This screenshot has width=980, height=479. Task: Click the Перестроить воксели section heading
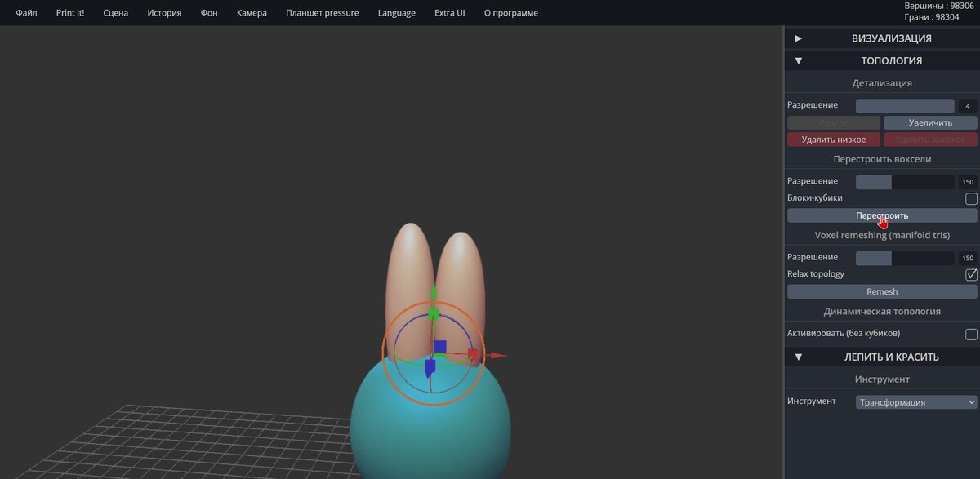[x=882, y=159]
